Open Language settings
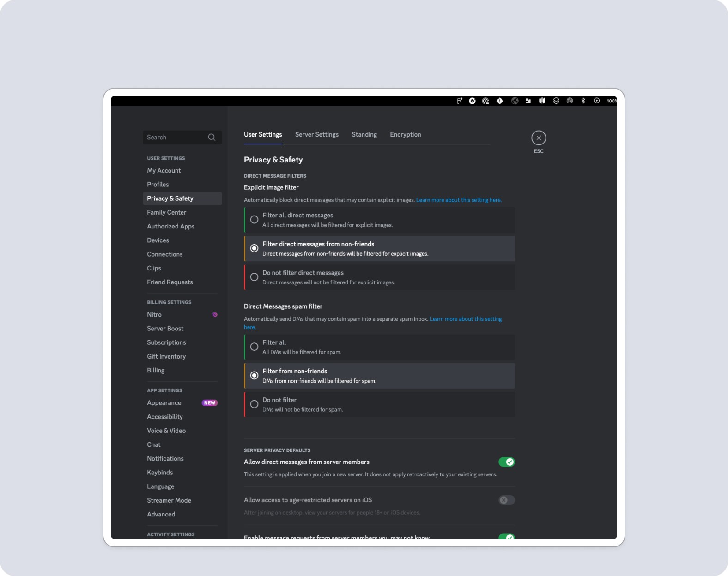Image resolution: width=728 pixels, height=576 pixels. [x=182, y=486]
